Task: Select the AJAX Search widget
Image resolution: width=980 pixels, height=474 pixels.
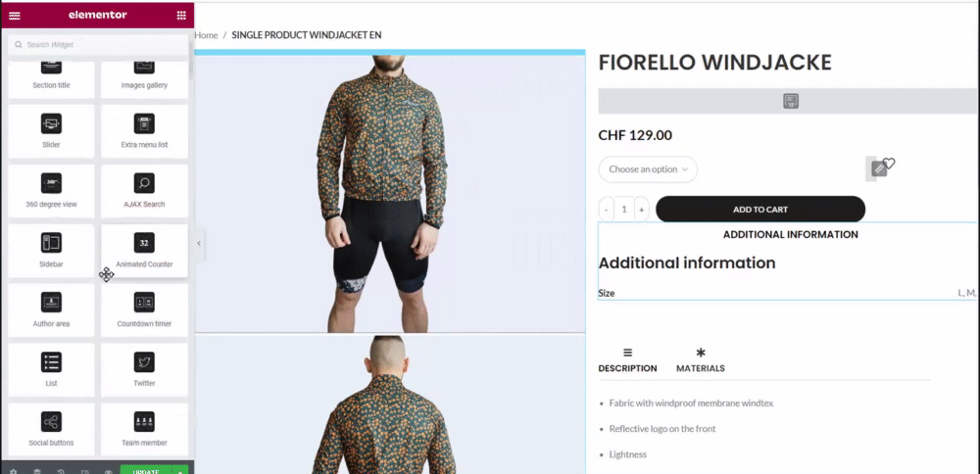Action: pos(144,191)
